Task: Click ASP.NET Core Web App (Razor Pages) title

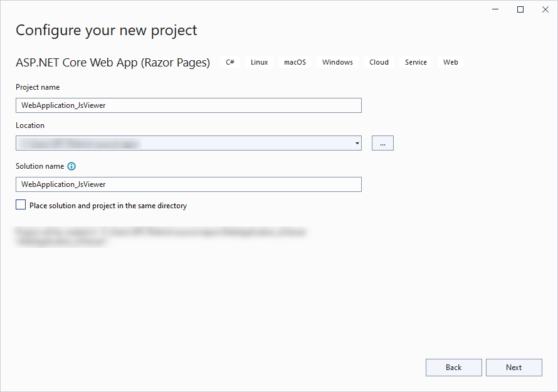Action: [113, 63]
